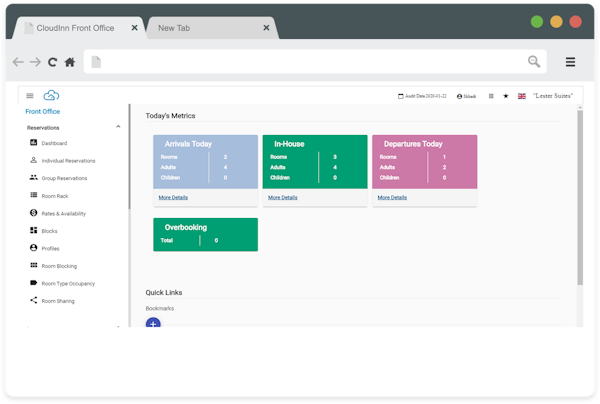This screenshot has width=600, height=404.
Task: Open More Details under In-House
Action: click(x=283, y=197)
